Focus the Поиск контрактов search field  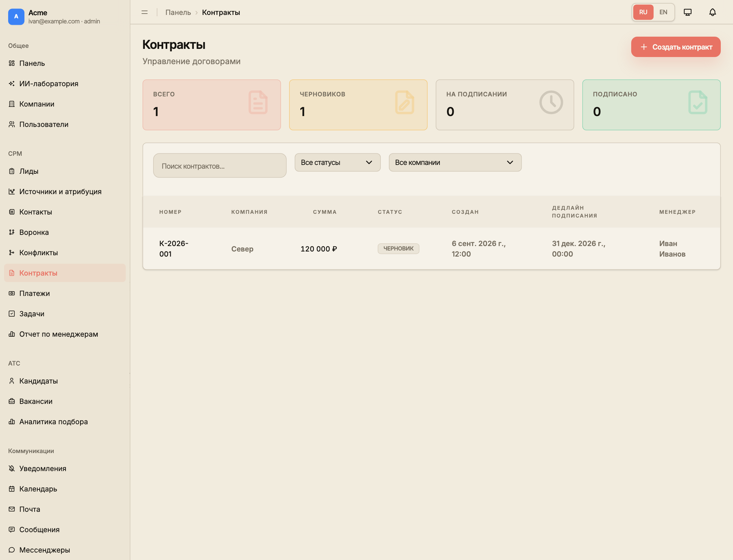point(220,166)
